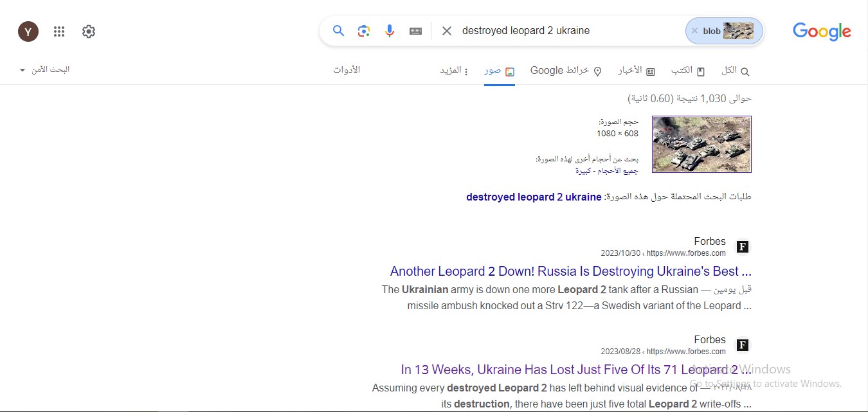Viewport: 868px width, 412px height.
Task: Open the settings gear
Action: (x=89, y=31)
